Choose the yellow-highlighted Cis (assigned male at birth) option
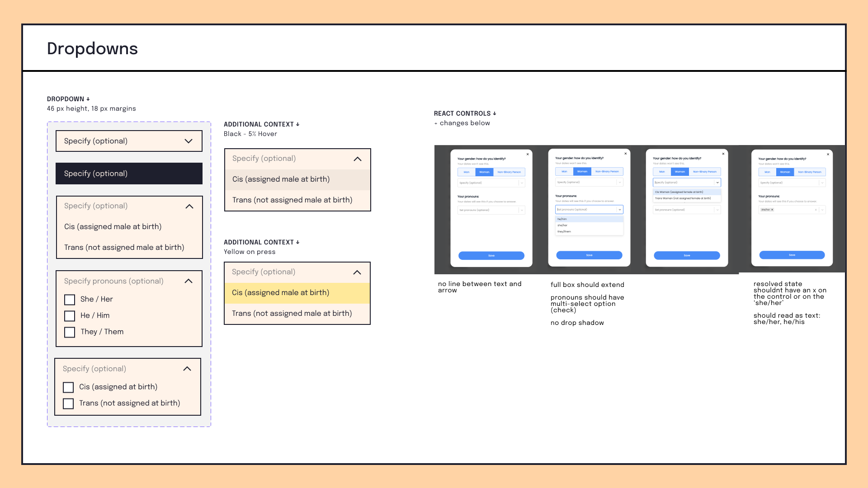 297,293
